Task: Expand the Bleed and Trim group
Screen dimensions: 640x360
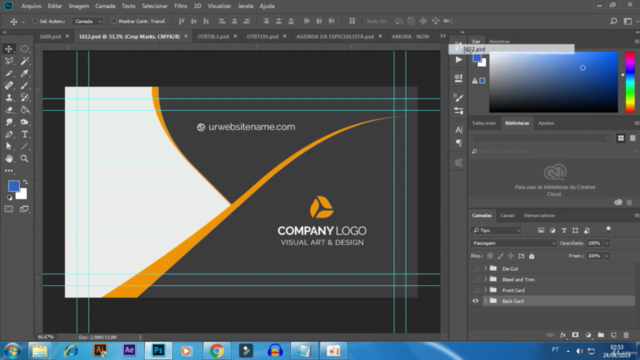Action: [485, 280]
